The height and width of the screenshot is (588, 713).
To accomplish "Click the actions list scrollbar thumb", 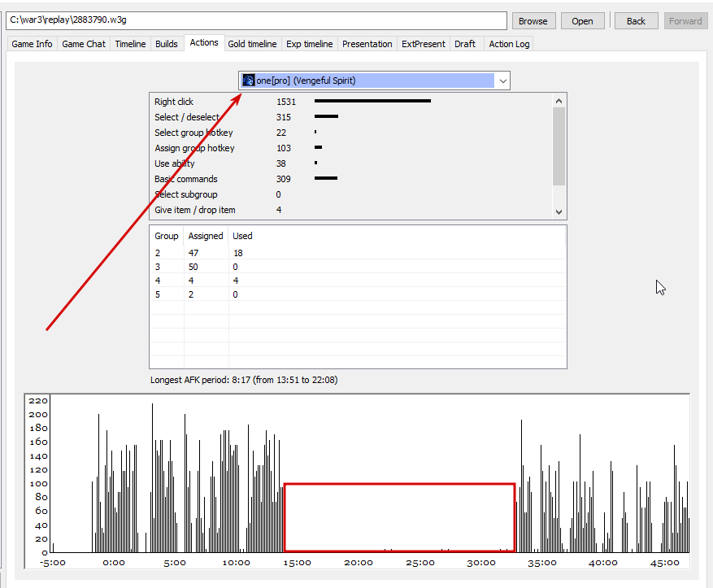I will click(x=559, y=146).
